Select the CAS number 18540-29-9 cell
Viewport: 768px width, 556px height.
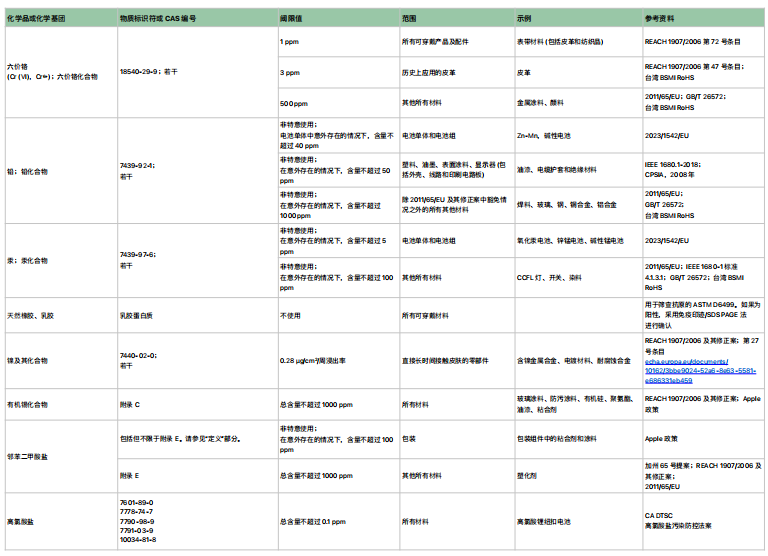(149, 72)
